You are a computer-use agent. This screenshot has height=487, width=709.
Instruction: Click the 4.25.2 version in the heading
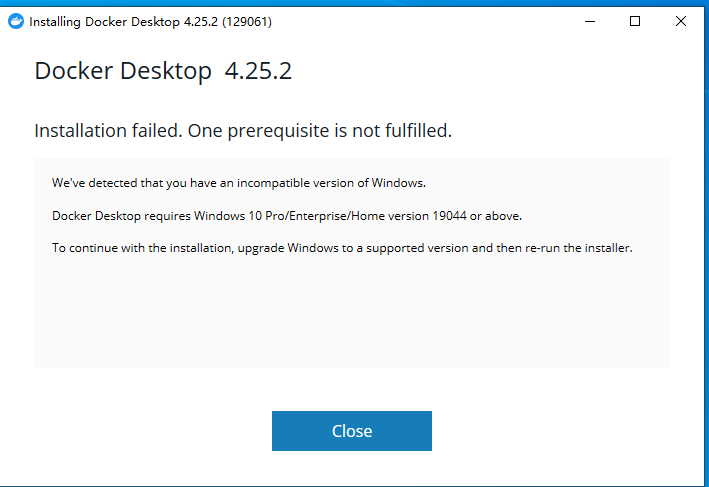[258, 71]
